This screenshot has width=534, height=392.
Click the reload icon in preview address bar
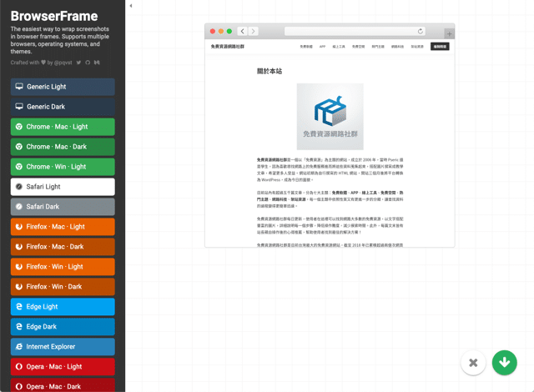pyautogui.click(x=421, y=32)
